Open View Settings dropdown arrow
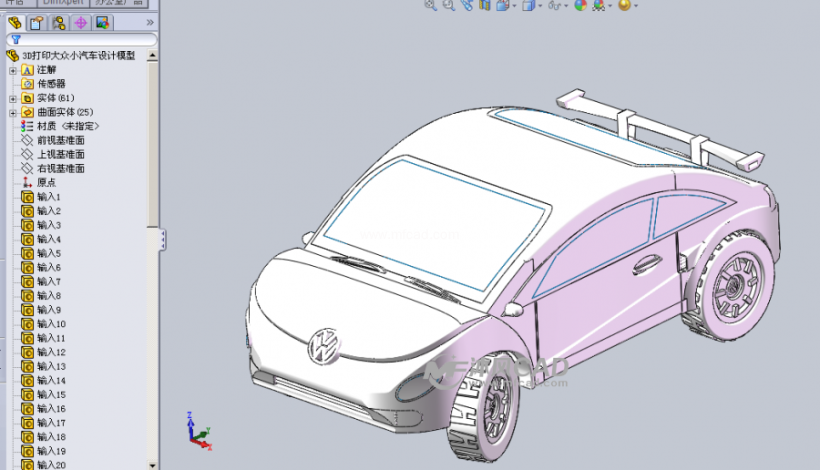Viewport: 820px width, 470px height. click(635, 6)
